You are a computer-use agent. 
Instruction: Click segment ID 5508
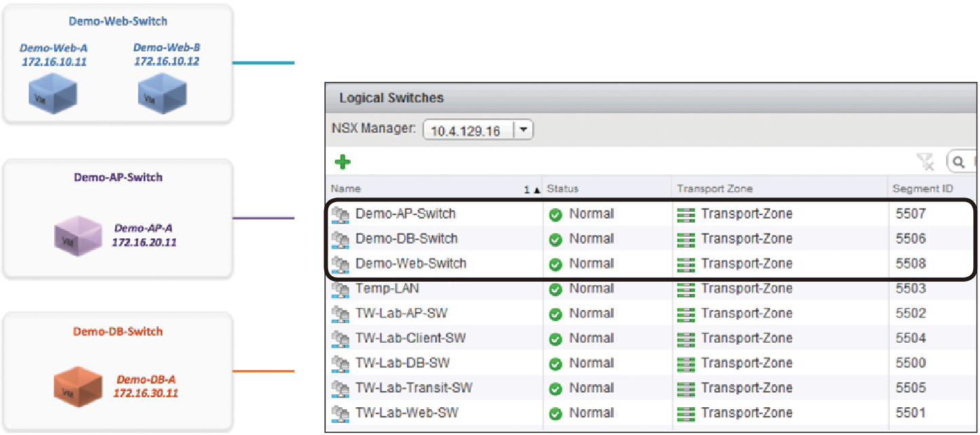(910, 263)
